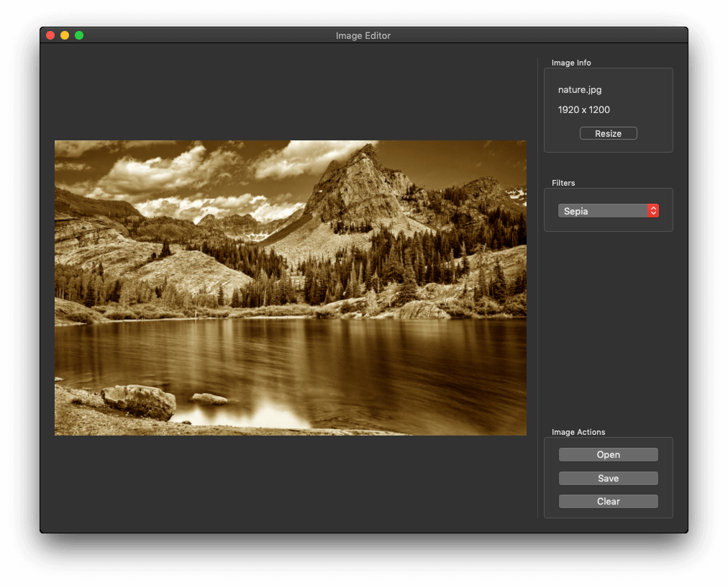Maximize the window with the green button
The width and height of the screenshot is (728, 586).
(x=79, y=35)
